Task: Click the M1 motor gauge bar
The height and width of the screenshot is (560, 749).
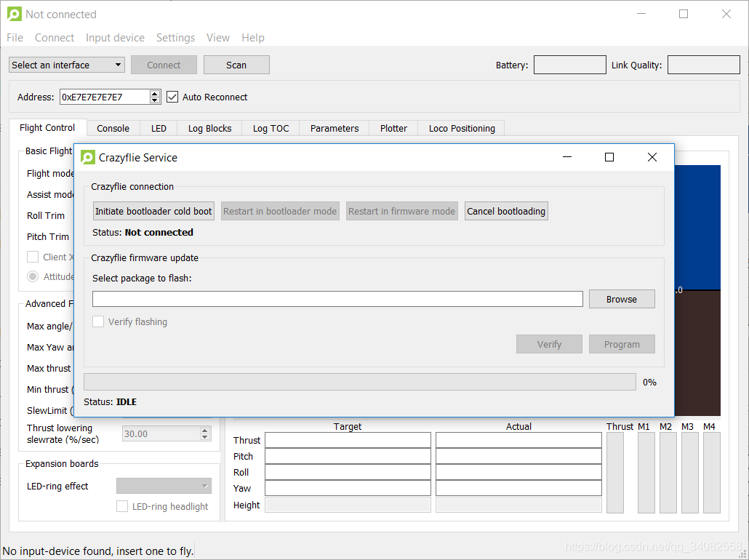Action: point(646,473)
